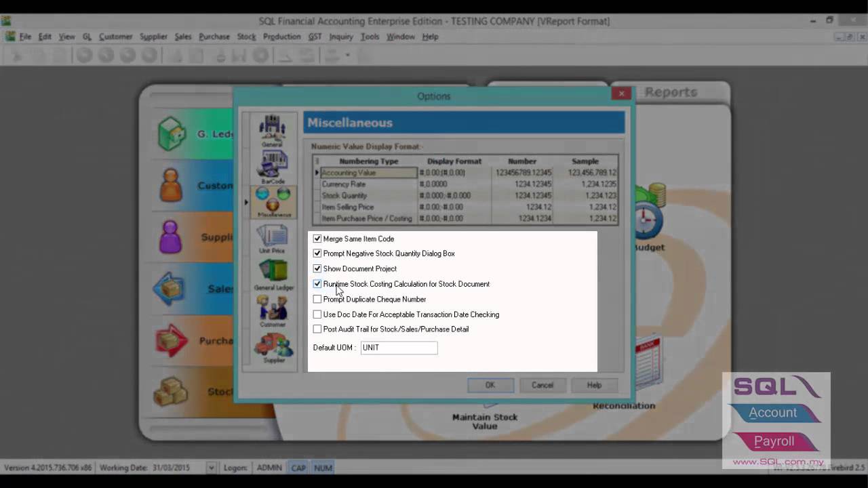Click Stock boxes icon in main window
This screenshot has width=868, height=488.
click(171, 392)
